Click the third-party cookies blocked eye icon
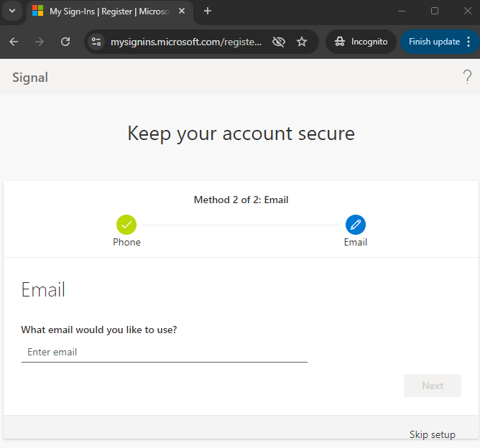The image size is (480, 448). click(x=279, y=42)
